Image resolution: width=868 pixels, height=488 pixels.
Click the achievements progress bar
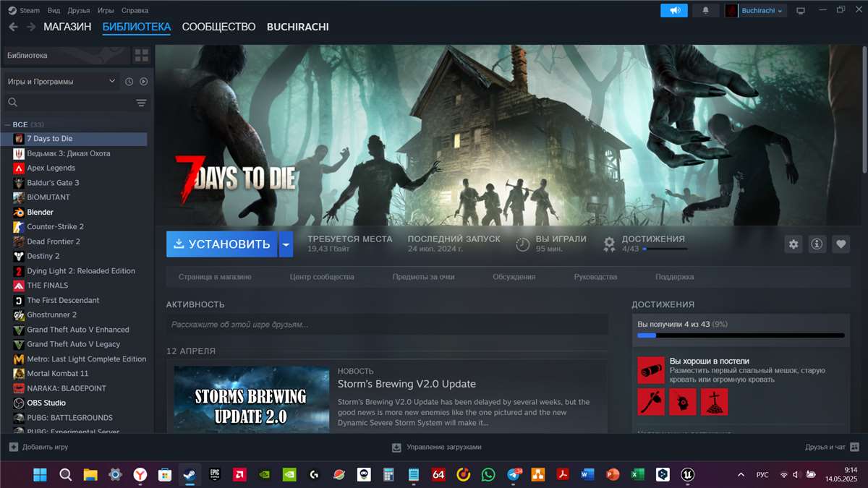[741, 335]
